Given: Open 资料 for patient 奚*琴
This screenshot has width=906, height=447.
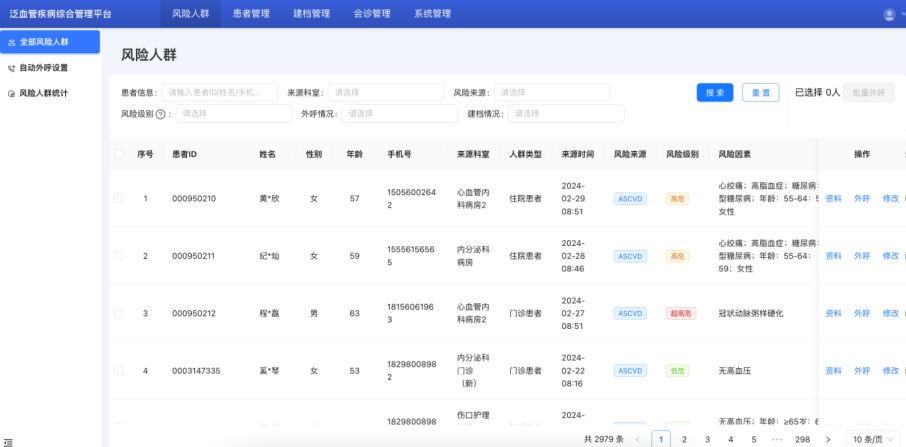Looking at the screenshot, I should (x=833, y=371).
